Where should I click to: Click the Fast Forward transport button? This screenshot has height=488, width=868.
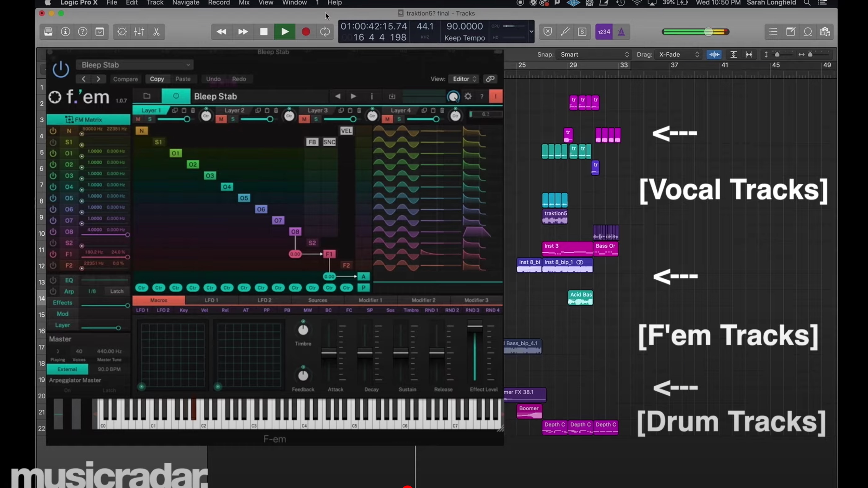pyautogui.click(x=243, y=32)
